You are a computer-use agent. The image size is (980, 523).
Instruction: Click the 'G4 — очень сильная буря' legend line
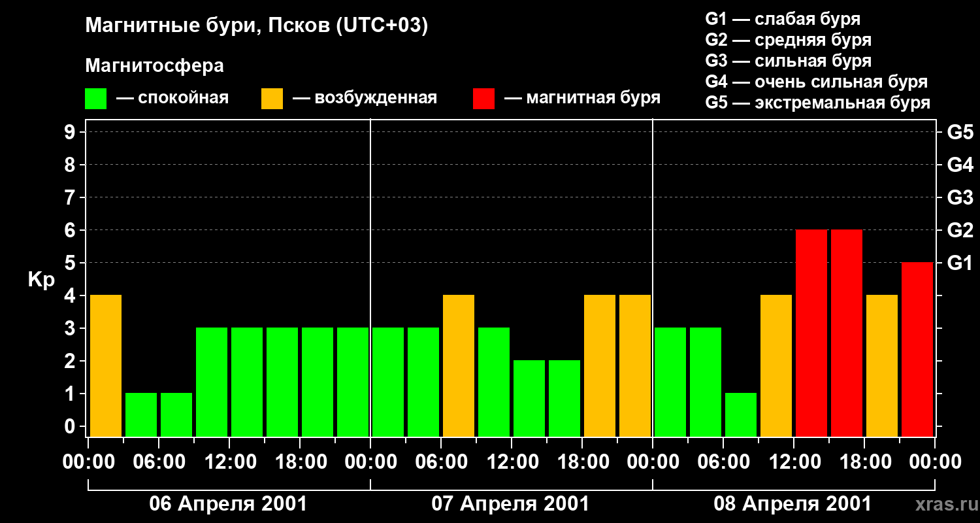pyautogui.click(x=816, y=81)
